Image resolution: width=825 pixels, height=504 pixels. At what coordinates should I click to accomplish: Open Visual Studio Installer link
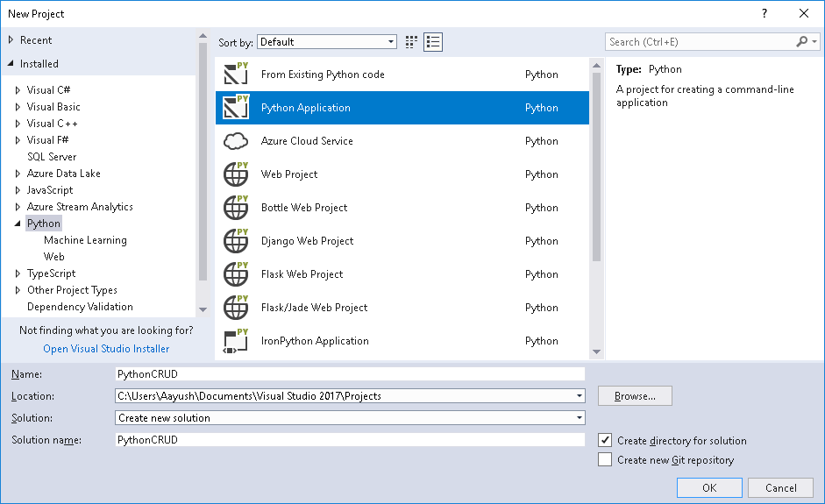pyautogui.click(x=106, y=349)
